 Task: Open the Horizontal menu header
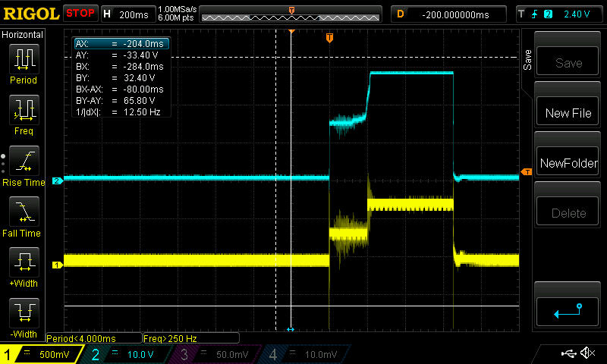point(23,35)
